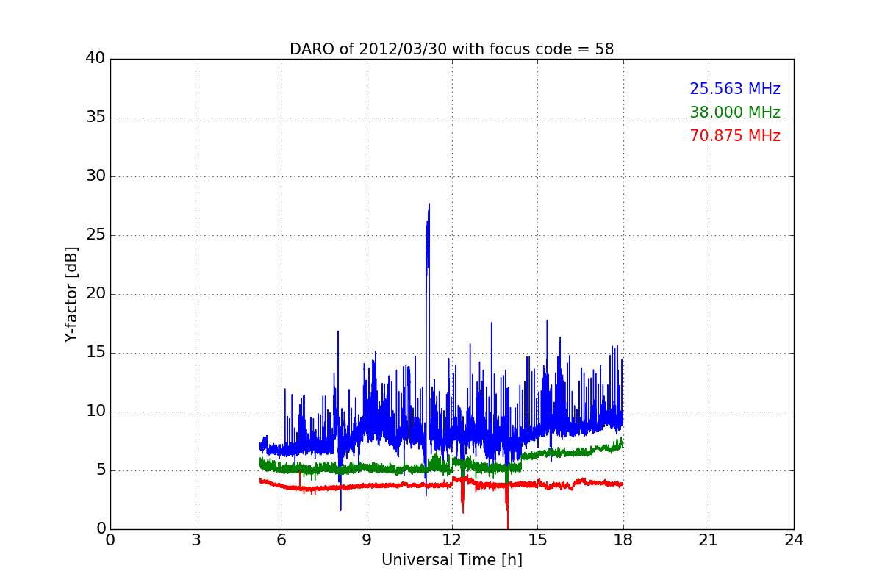Click the y-axis tick label 10

(x=96, y=412)
